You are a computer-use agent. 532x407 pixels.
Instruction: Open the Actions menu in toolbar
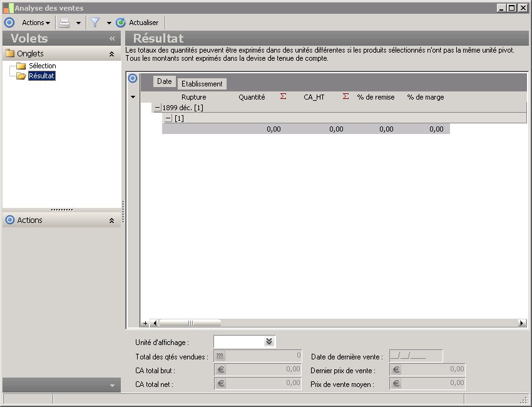click(36, 23)
